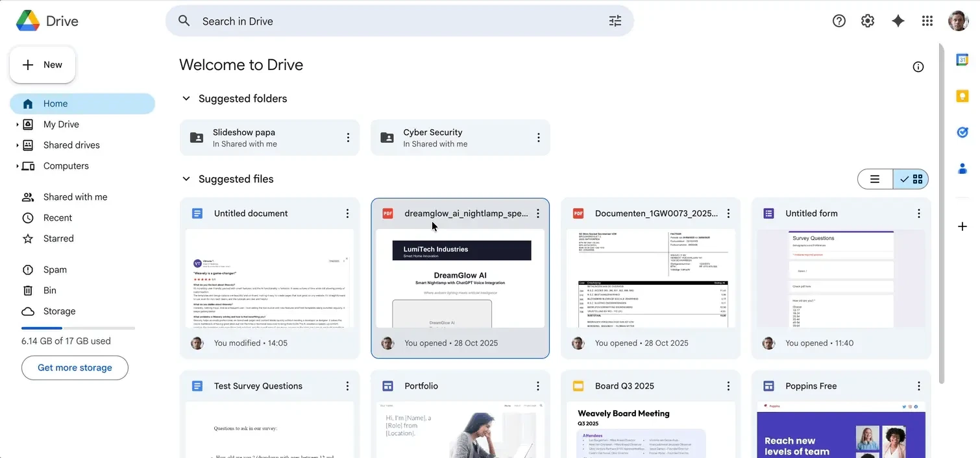The height and width of the screenshot is (458, 980).
Task: Expand the My Drive tree item
Action: 16,124
